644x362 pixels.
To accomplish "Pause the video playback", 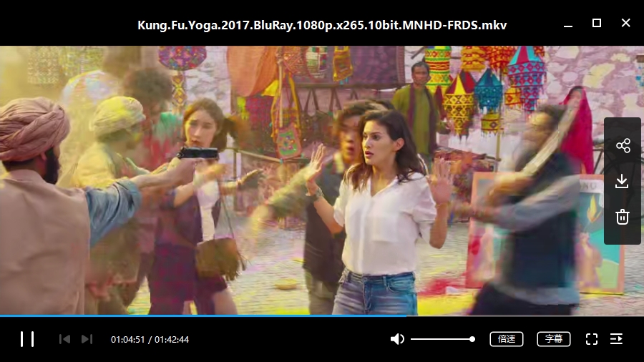I will 27,339.
